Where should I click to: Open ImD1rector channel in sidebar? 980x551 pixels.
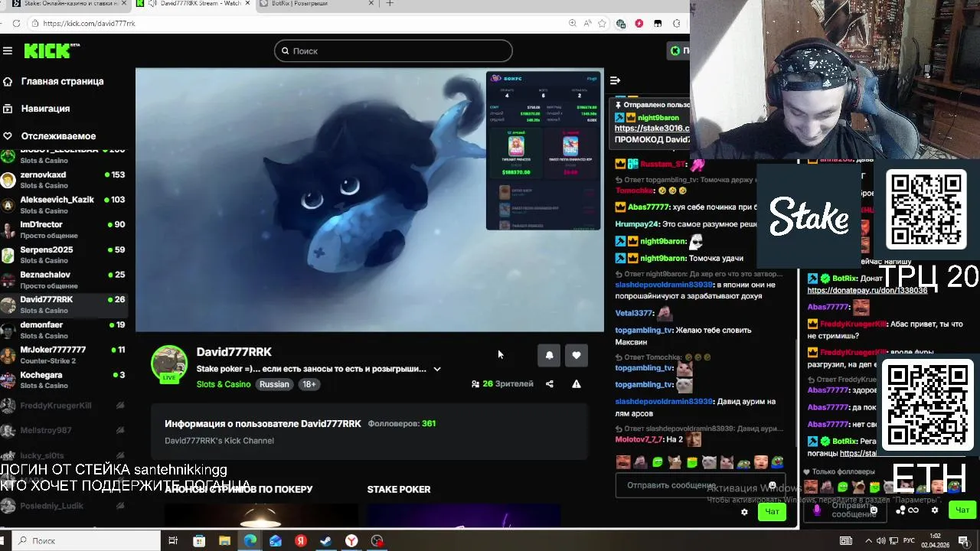coord(63,230)
